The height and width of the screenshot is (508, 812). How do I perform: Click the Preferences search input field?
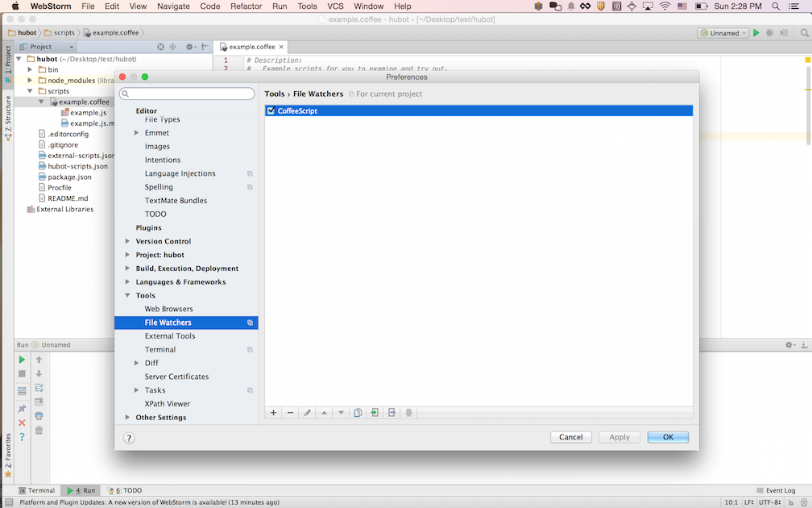point(187,94)
